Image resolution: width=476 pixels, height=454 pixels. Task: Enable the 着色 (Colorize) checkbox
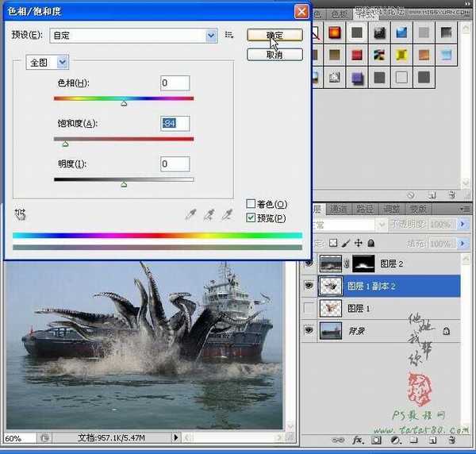coord(251,204)
